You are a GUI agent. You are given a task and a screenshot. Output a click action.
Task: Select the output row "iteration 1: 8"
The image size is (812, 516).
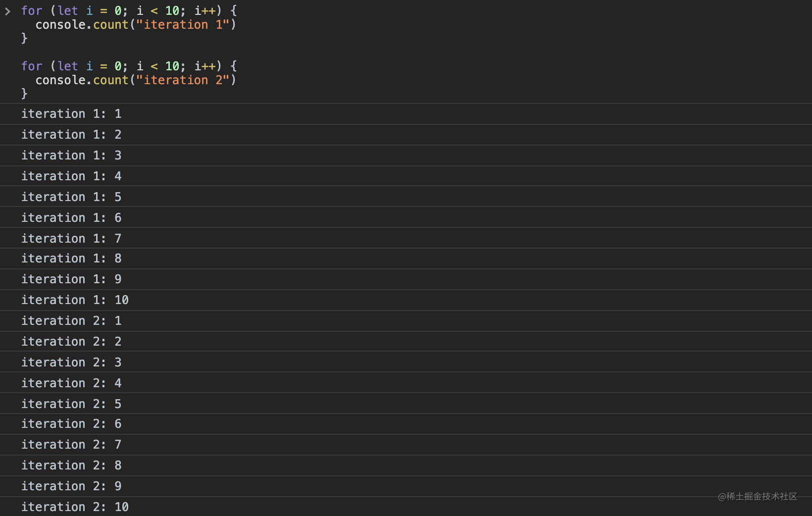pos(406,258)
